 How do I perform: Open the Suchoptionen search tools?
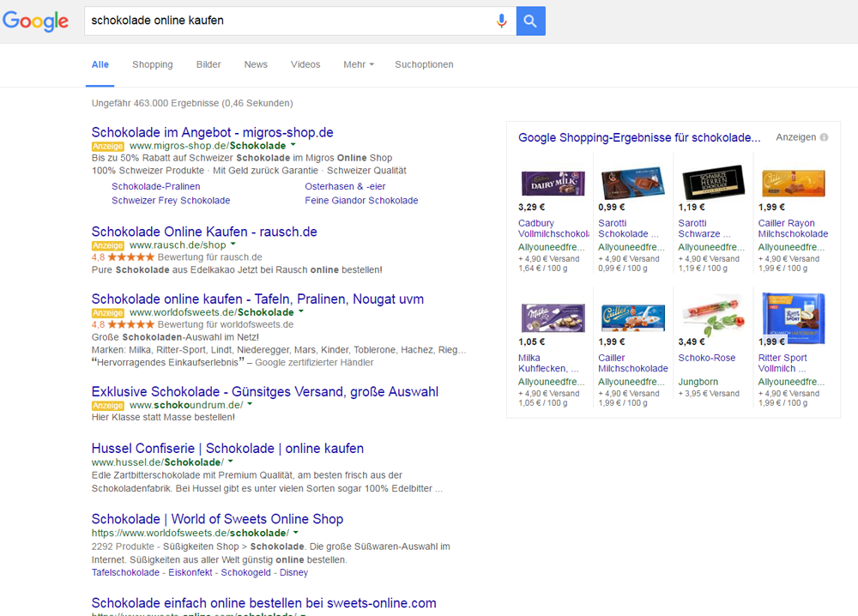[x=424, y=64]
